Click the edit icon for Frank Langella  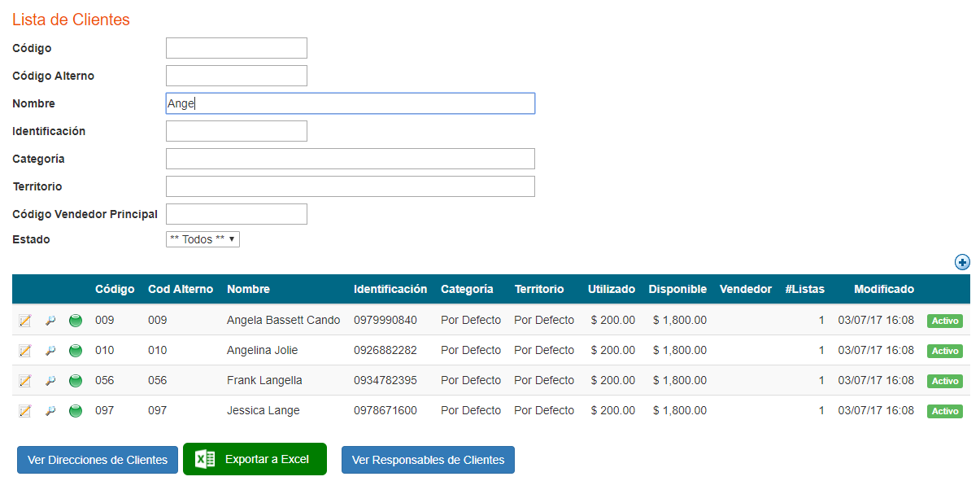tap(24, 381)
